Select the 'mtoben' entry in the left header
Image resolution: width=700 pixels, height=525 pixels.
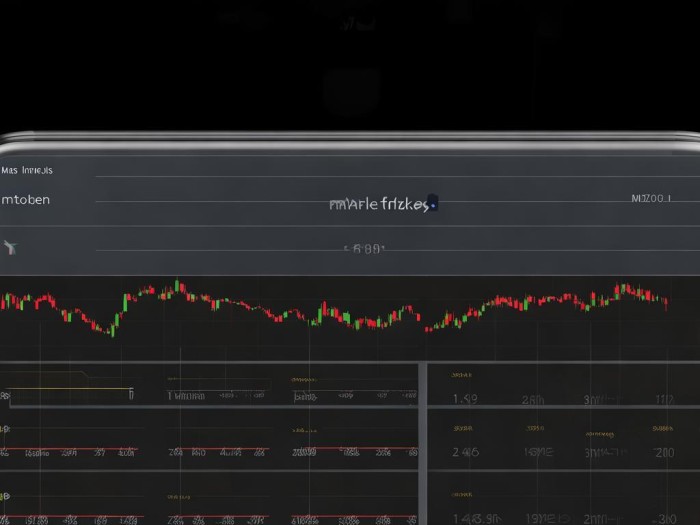(x=26, y=200)
